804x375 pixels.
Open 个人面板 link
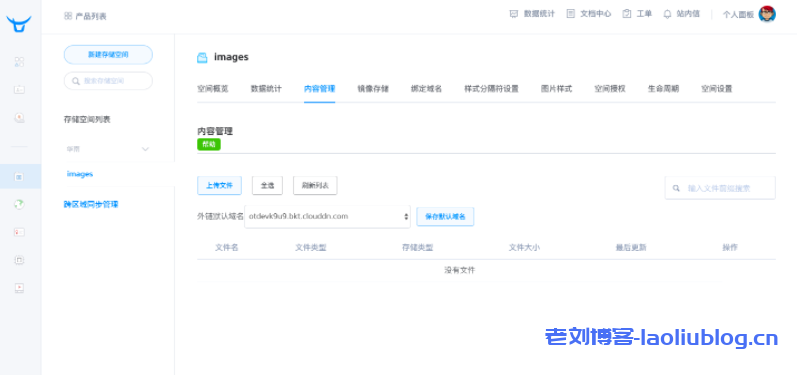pos(738,14)
